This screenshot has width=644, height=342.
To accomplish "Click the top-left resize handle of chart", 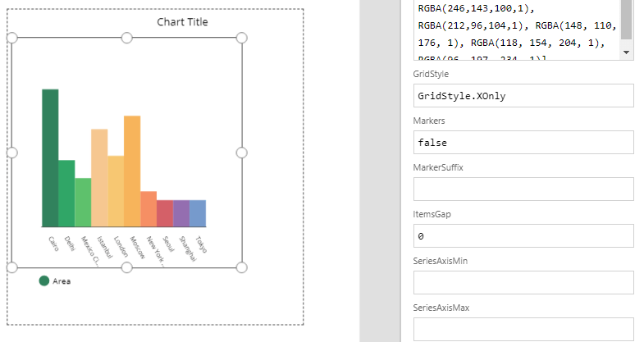I will tap(12, 38).
